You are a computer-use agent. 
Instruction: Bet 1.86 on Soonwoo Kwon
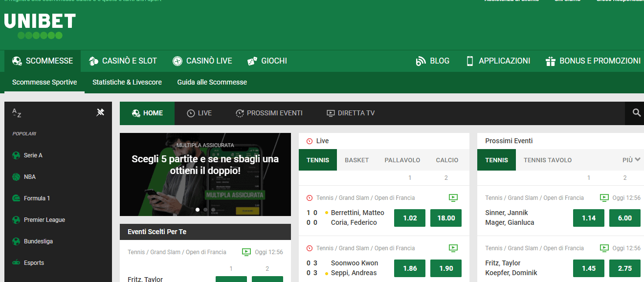410,268
